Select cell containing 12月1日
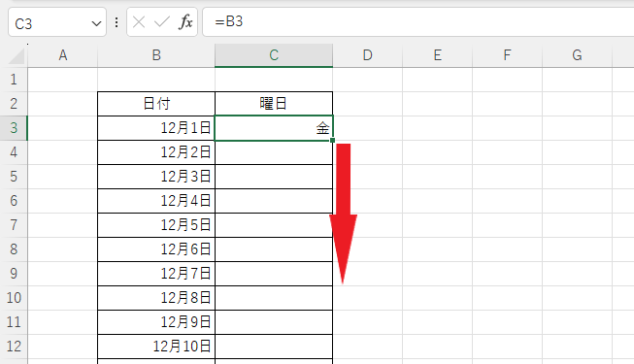Image resolution: width=634 pixels, height=364 pixels. point(156,128)
